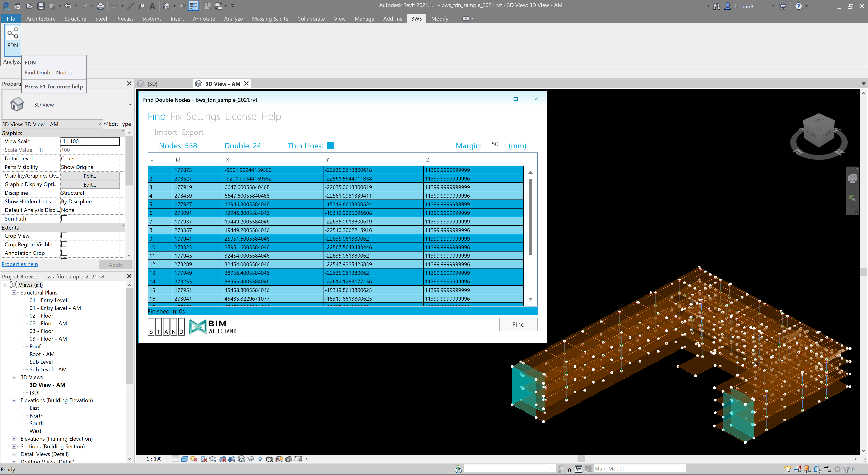
Task: Click the Thin Lines blue color square
Action: [x=330, y=146]
